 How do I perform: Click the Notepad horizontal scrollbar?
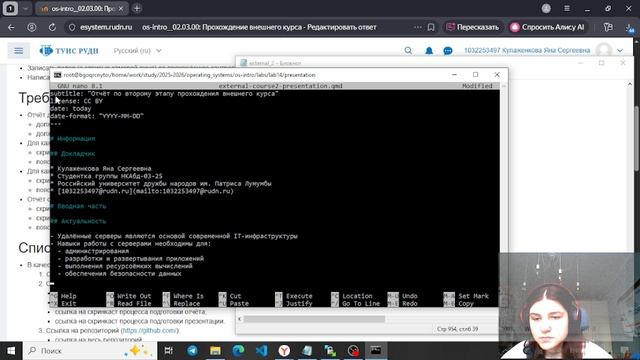click(314, 319)
